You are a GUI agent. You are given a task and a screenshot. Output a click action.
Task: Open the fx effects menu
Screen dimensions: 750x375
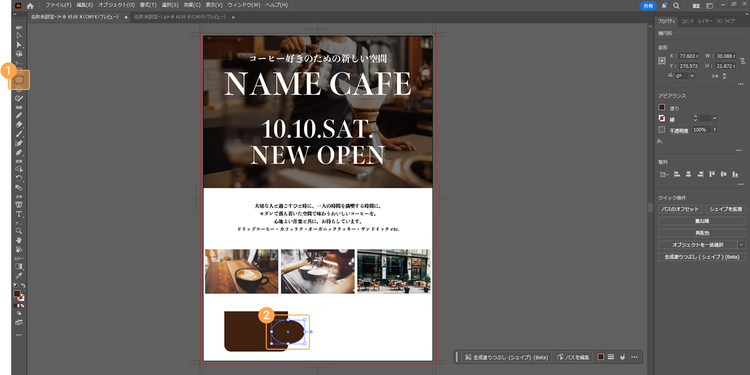point(660,141)
